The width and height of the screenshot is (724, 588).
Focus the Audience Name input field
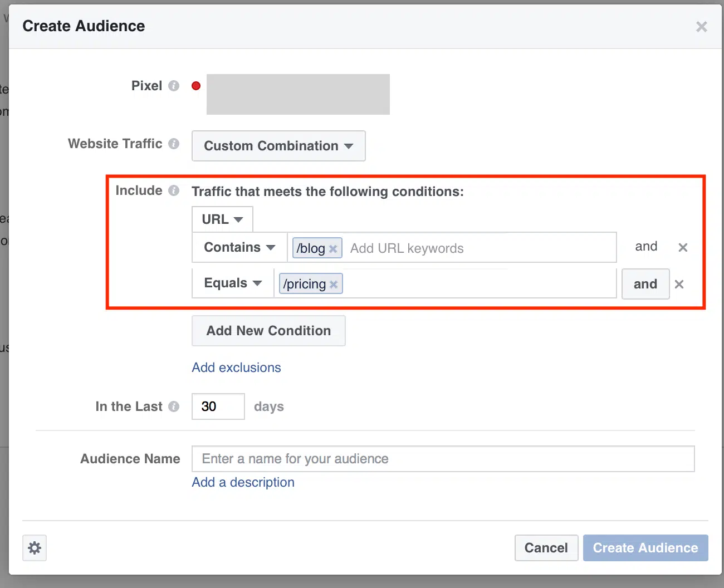[443, 459]
